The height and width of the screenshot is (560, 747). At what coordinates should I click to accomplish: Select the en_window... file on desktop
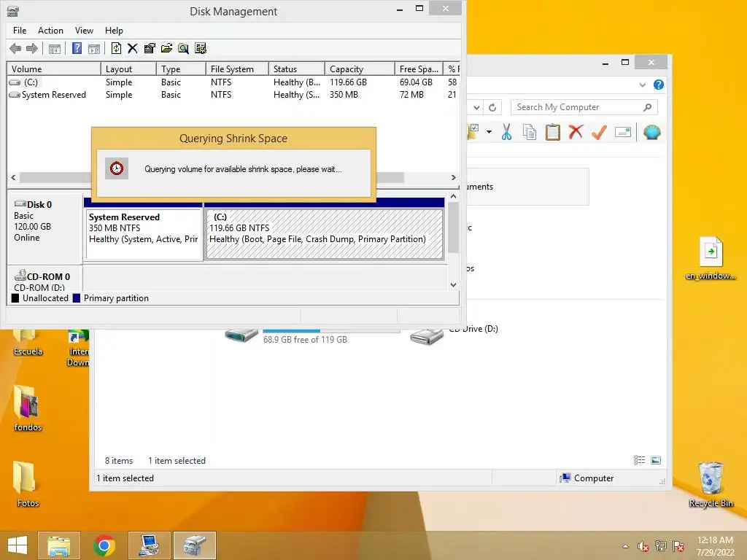[711, 258]
